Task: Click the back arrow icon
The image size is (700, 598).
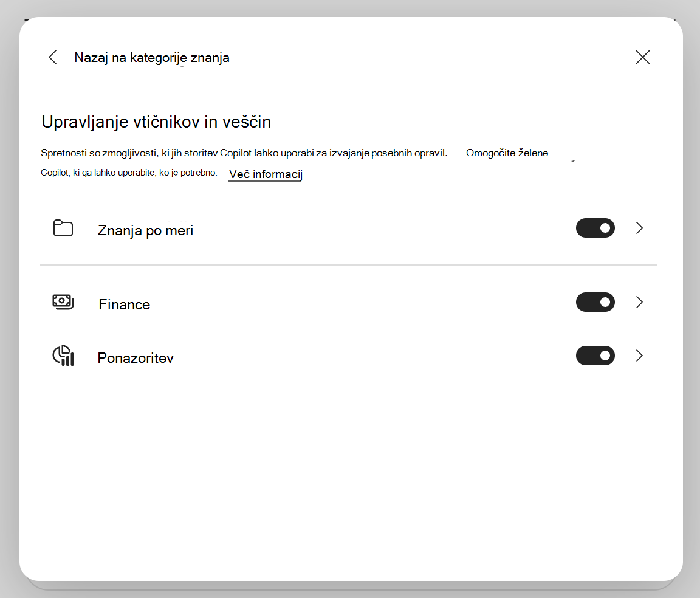Action: click(x=53, y=57)
